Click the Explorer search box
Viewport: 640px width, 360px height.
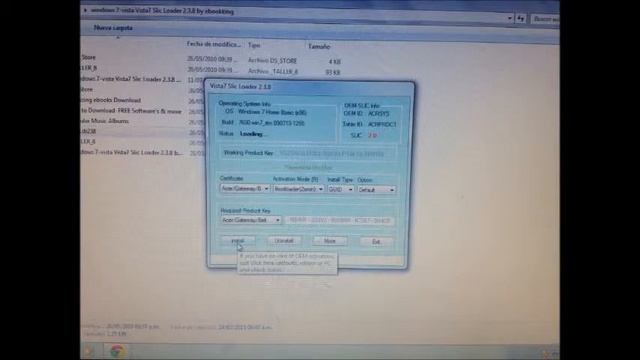(545, 19)
